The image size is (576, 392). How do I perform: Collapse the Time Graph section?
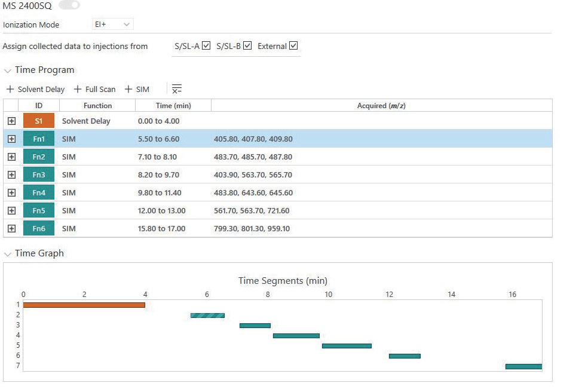(7, 253)
